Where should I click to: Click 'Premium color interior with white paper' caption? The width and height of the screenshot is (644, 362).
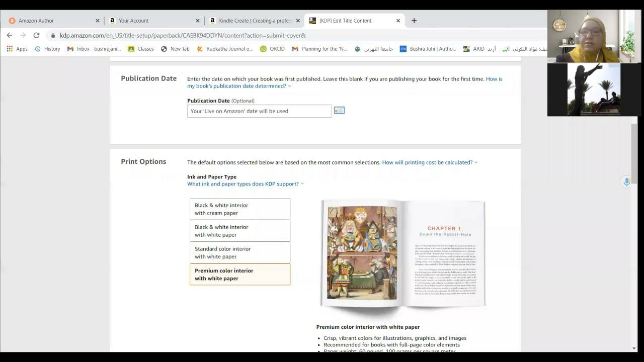click(368, 327)
